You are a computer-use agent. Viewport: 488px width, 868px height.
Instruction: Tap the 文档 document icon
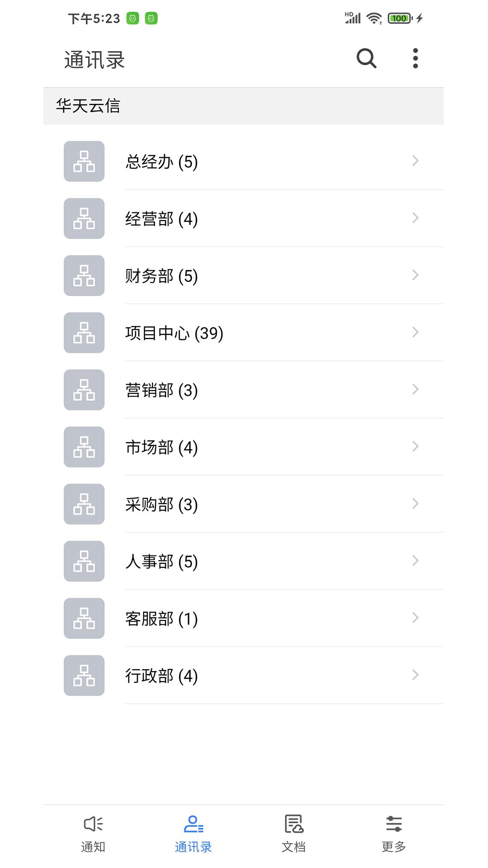[x=294, y=824]
